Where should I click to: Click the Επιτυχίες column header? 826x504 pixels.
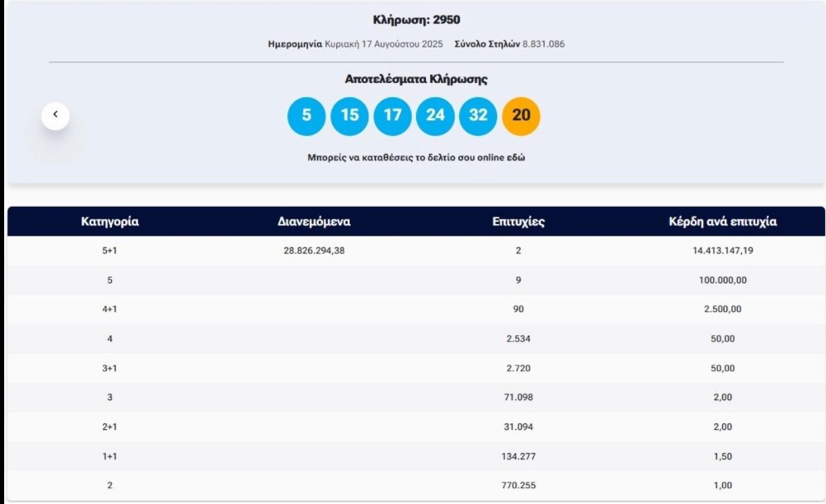[518, 221]
